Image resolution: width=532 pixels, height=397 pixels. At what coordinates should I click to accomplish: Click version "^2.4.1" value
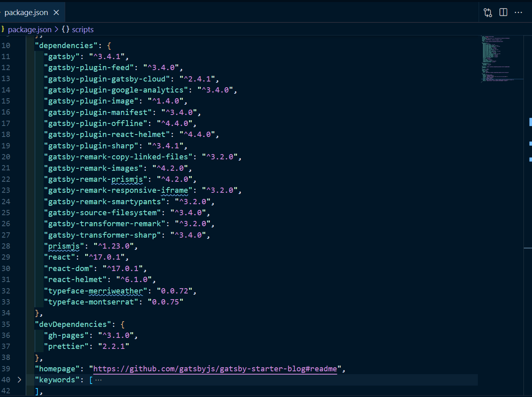(197, 79)
